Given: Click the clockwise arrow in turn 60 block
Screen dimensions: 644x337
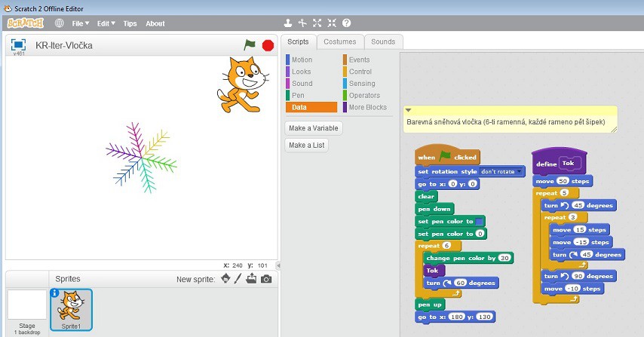Looking at the screenshot, I should [447, 283].
